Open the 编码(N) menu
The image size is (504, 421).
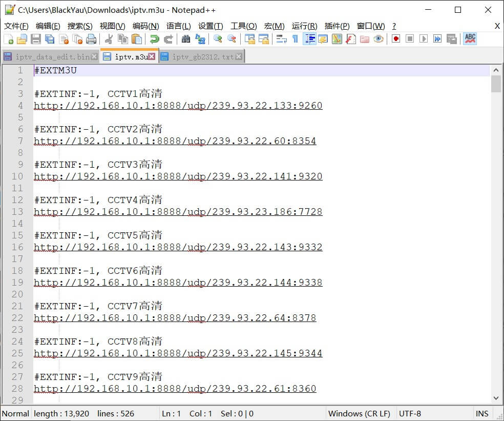point(146,26)
